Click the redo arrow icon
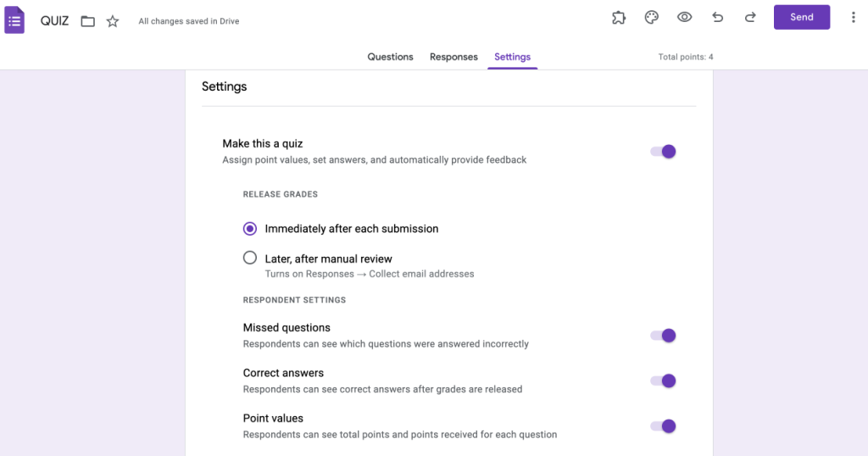The height and width of the screenshot is (456, 868). [x=750, y=17]
